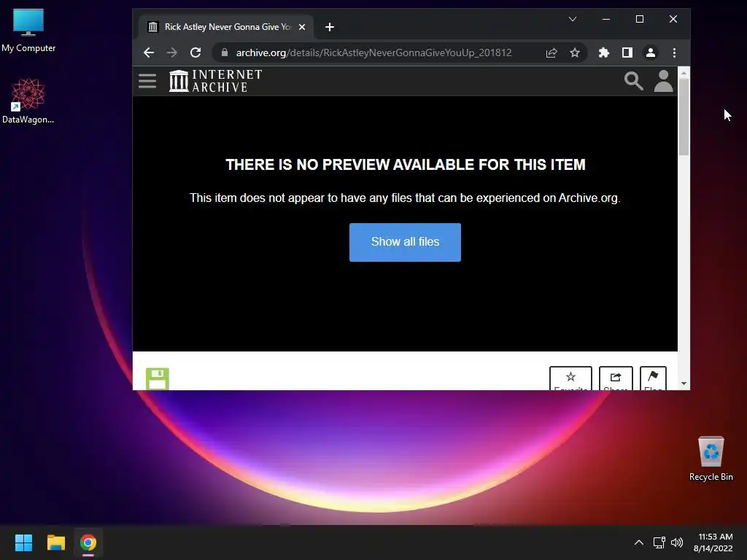Viewport: 747px width, 560px height.
Task: Toggle the Chrome side panel
Action: point(627,52)
